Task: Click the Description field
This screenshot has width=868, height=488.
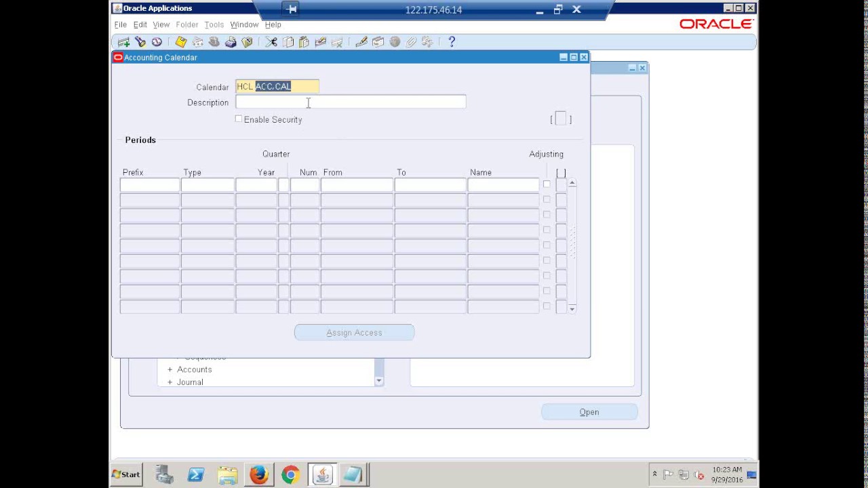Action: (x=351, y=102)
